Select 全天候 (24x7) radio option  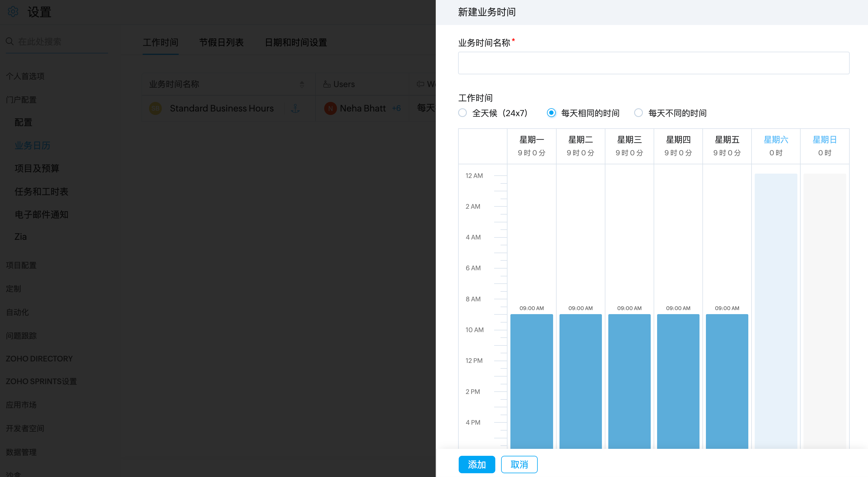(462, 113)
